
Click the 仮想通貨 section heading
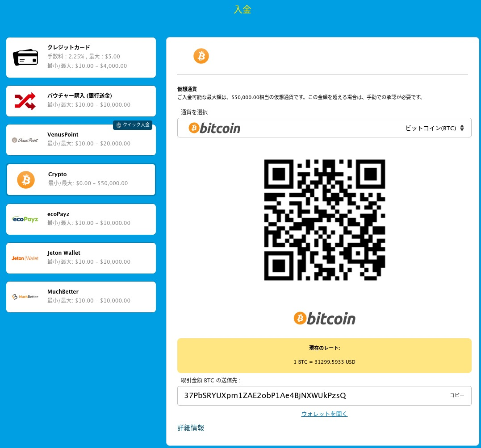pos(187,89)
